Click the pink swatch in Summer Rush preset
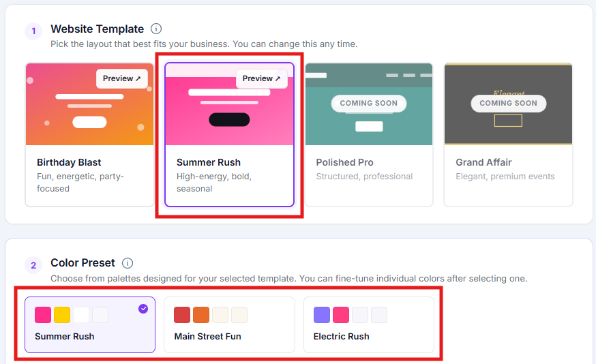Screen dimensions: 596x364 tap(43, 315)
